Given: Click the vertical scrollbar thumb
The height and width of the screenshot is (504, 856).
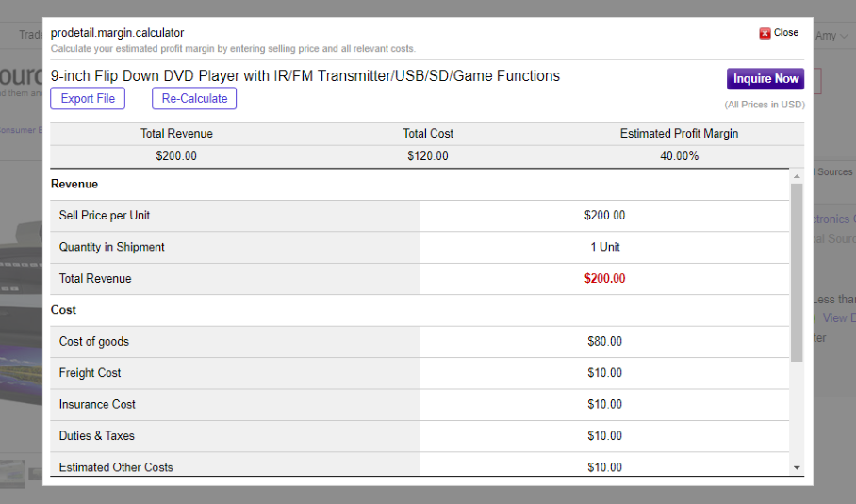Looking at the screenshot, I should point(797,272).
